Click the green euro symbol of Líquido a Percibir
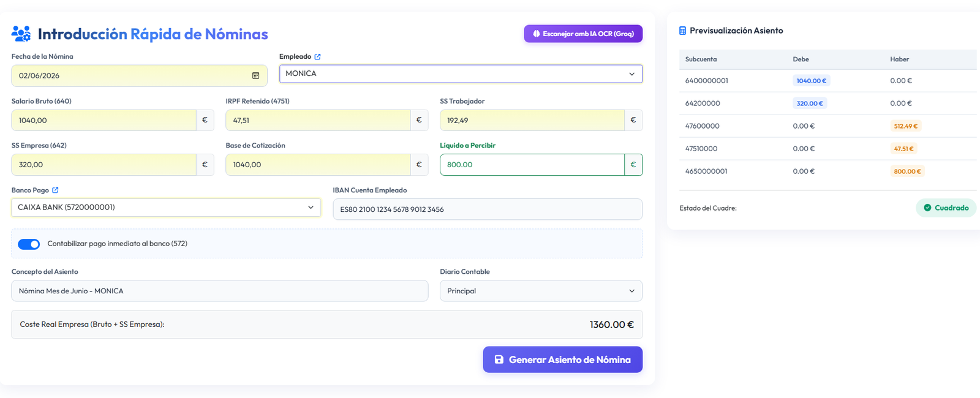The width and height of the screenshot is (980, 398). 633,165
